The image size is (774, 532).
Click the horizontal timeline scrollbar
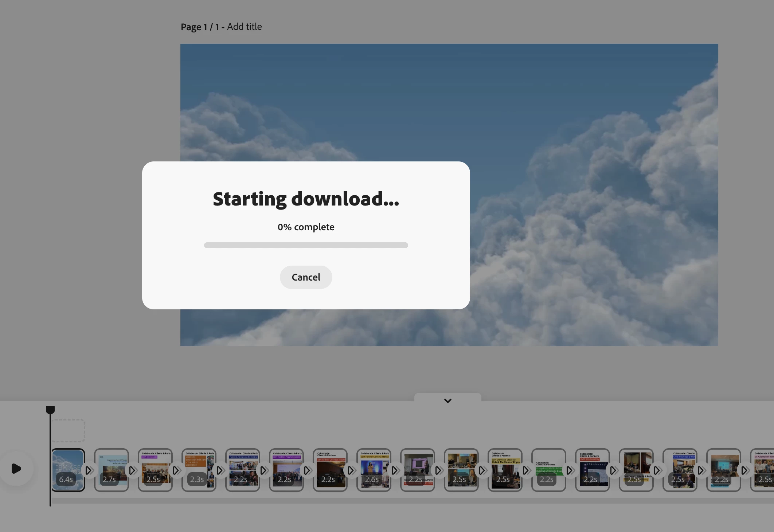point(412,501)
